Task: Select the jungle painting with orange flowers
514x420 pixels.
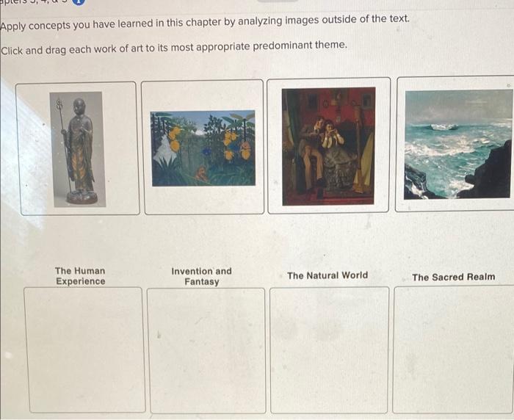Action: [x=203, y=148]
